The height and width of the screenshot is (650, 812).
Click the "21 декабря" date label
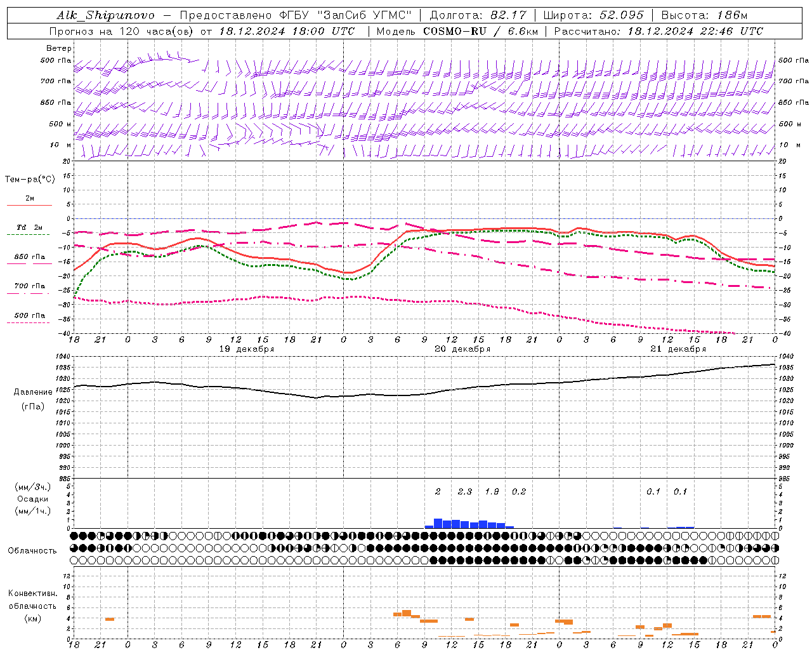pos(678,349)
